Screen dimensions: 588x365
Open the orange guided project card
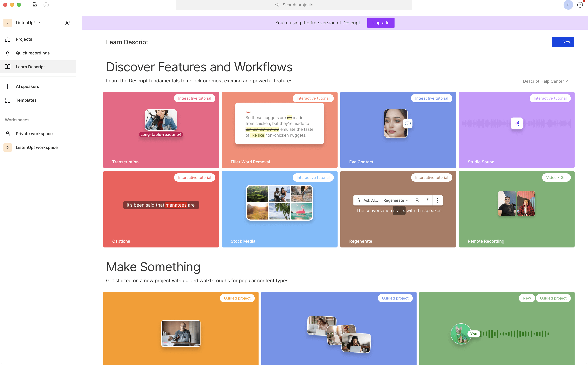tap(181, 328)
